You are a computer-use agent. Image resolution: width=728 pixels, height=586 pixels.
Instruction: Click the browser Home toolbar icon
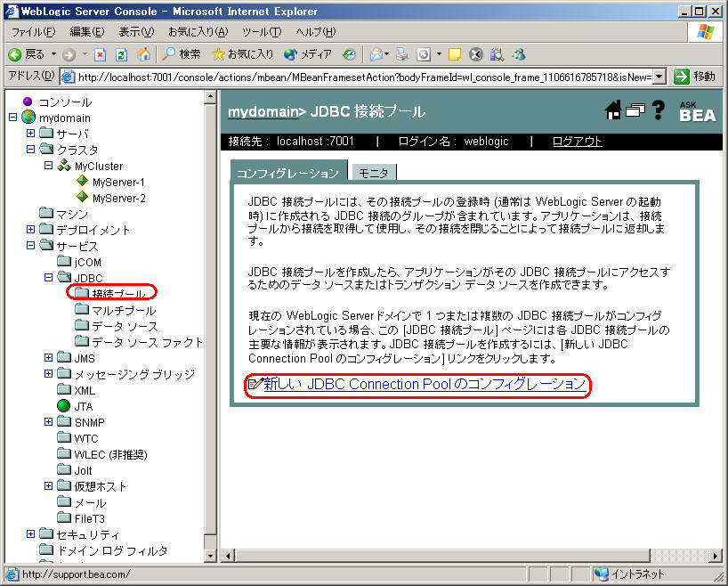pyautogui.click(x=143, y=53)
